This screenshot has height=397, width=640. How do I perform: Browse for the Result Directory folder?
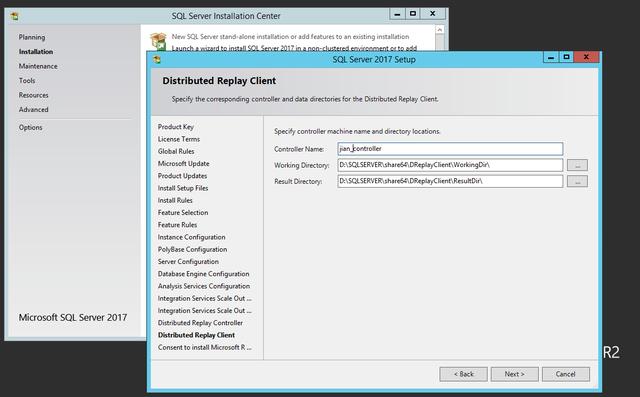(x=577, y=181)
